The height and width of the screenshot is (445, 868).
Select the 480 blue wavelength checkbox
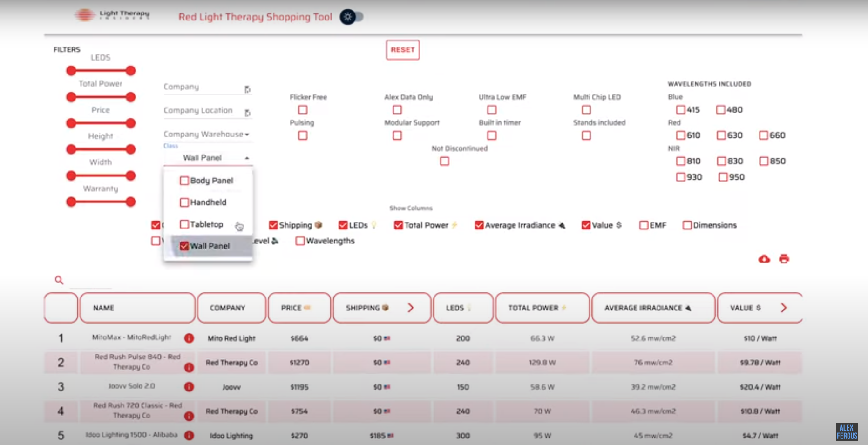point(721,110)
